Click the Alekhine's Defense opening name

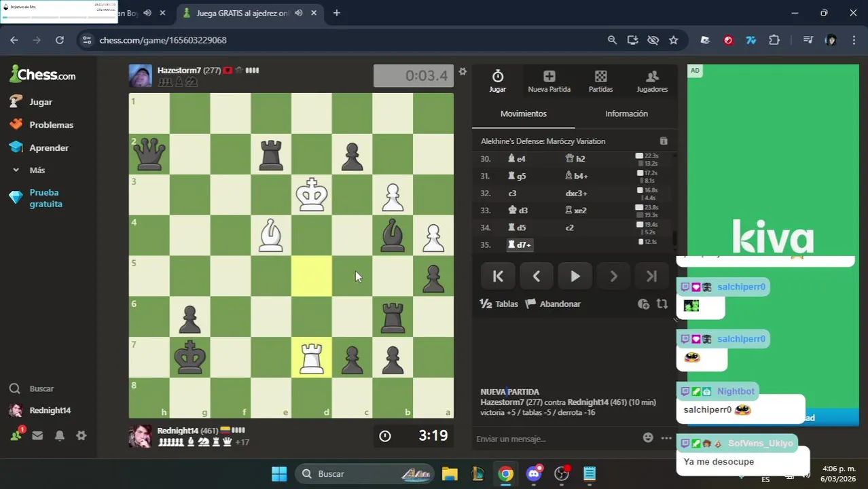point(543,141)
